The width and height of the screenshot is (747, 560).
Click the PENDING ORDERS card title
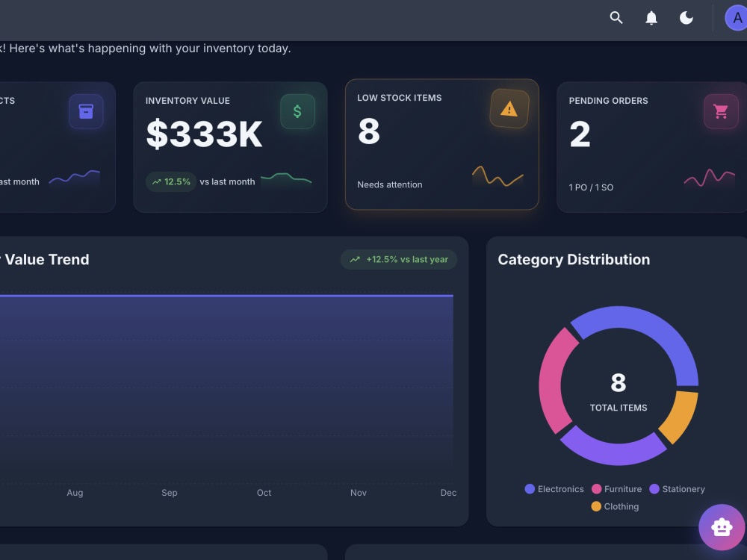tap(608, 101)
